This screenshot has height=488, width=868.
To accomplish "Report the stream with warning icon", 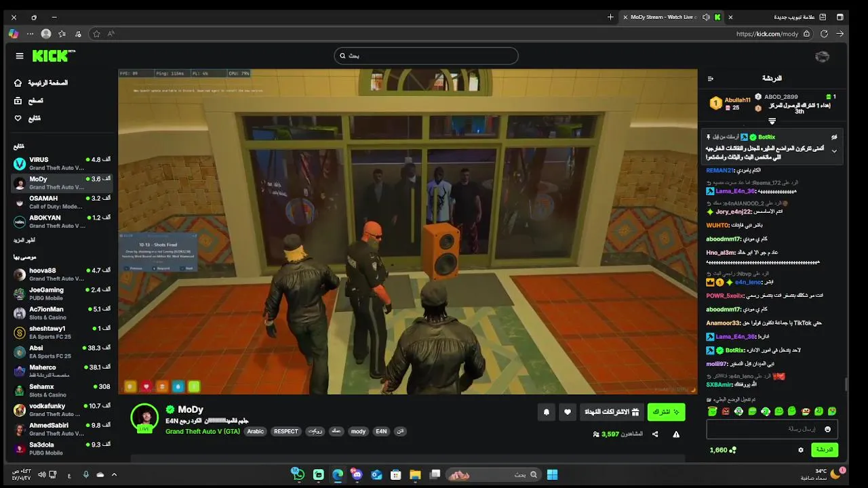I will [x=676, y=434].
